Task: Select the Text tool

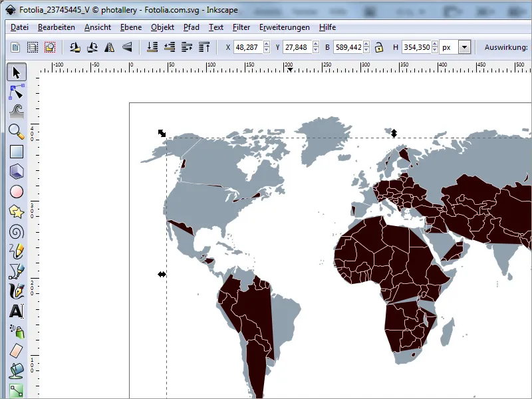Action: click(16, 311)
